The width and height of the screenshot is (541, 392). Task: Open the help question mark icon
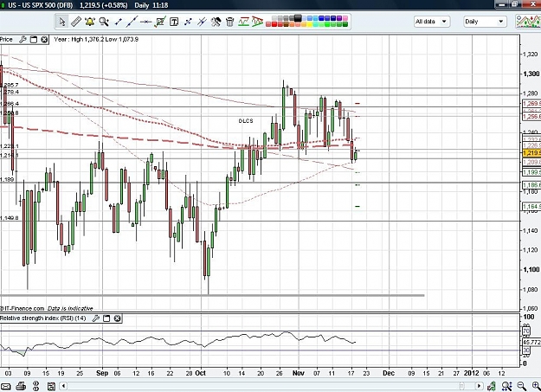35,386
